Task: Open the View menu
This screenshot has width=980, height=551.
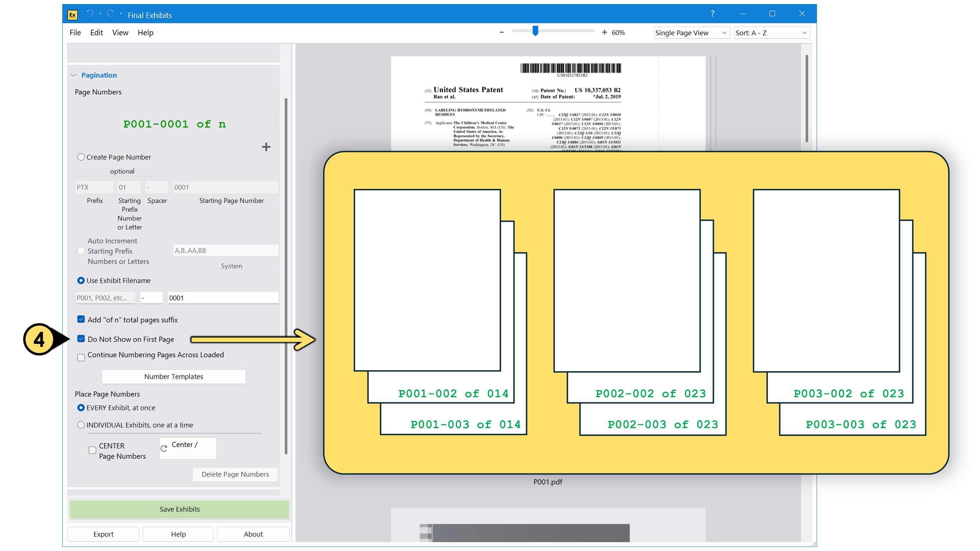Action: pos(120,33)
